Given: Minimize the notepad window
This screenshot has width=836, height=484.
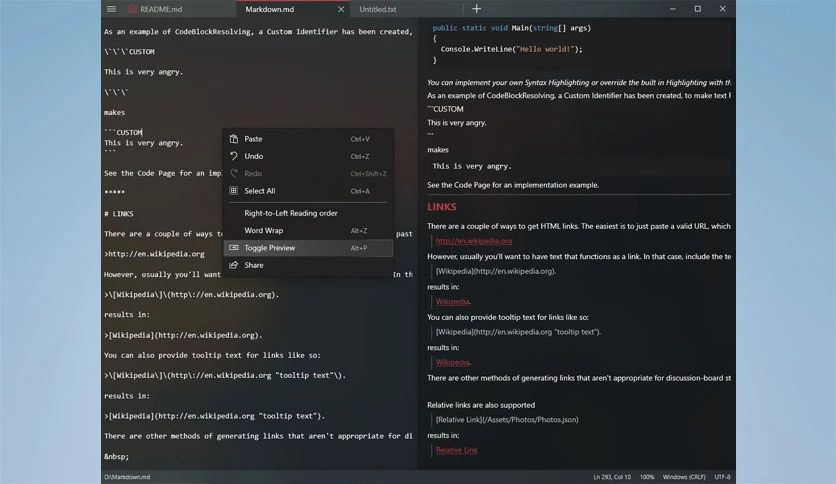Looking at the screenshot, I should point(672,9).
